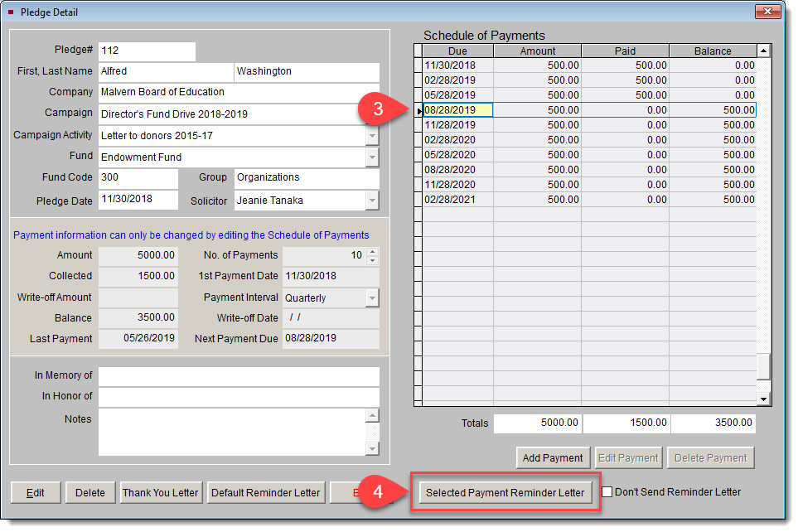The image size is (798, 532).
Task: Click the Delete button
Action: 89,492
